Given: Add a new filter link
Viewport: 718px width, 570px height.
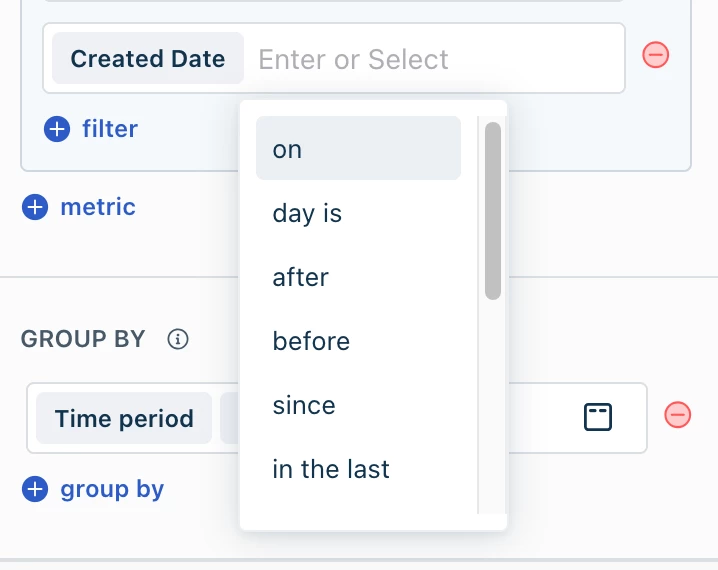Looking at the screenshot, I should pos(110,129).
